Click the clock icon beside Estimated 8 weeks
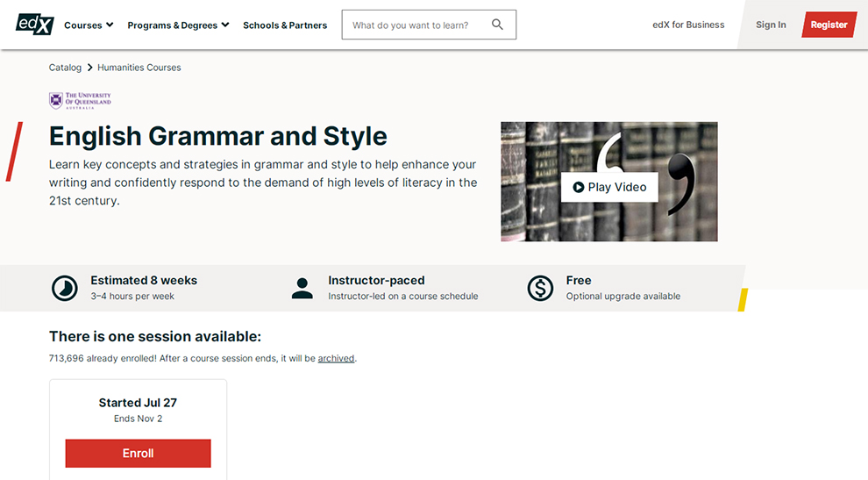 [65, 288]
